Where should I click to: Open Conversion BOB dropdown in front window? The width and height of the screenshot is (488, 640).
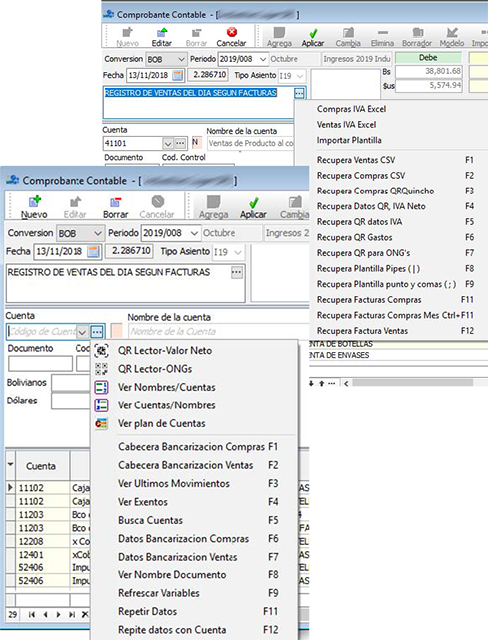point(98,233)
